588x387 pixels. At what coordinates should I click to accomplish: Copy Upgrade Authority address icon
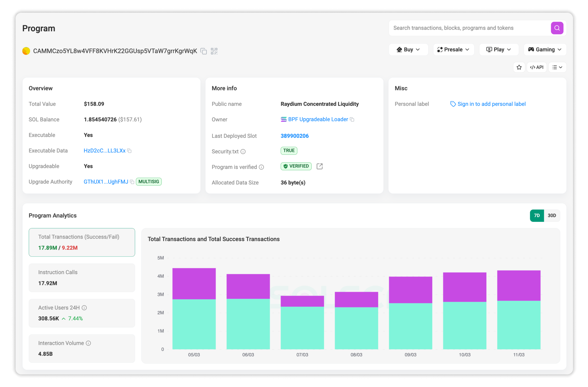click(132, 182)
